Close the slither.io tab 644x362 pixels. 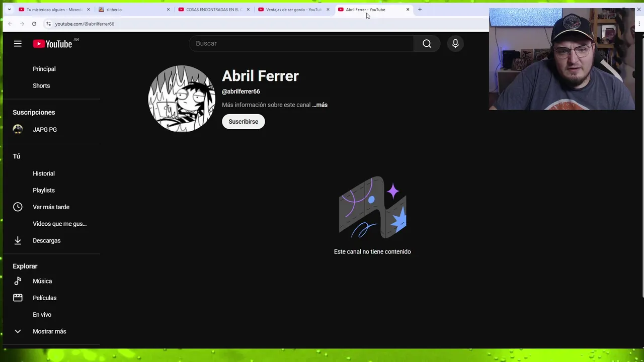coord(168,10)
